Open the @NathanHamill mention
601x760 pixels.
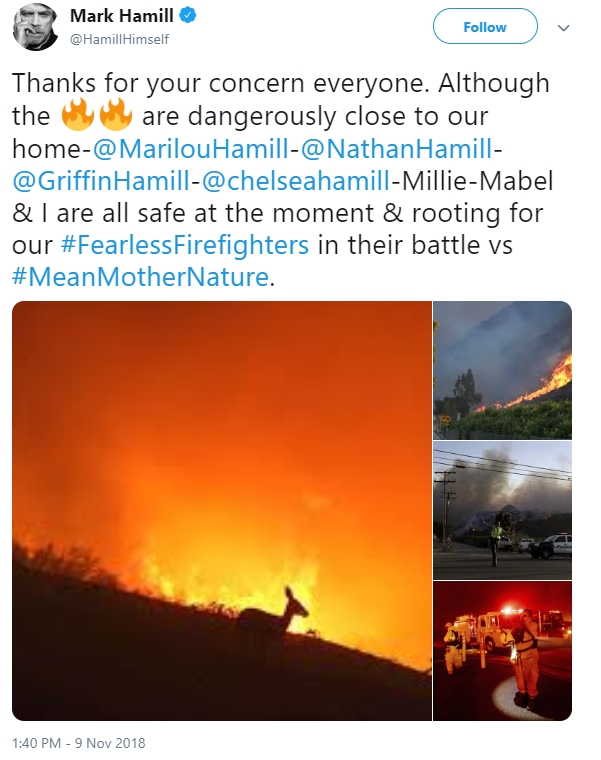[x=396, y=148]
